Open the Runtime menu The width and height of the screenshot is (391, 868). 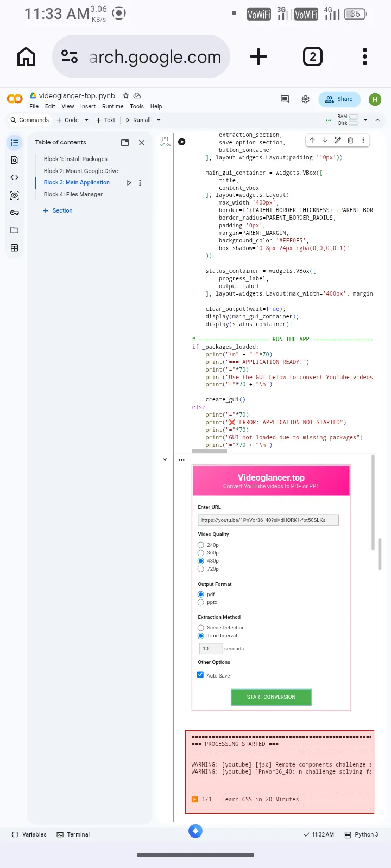point(113,106)
